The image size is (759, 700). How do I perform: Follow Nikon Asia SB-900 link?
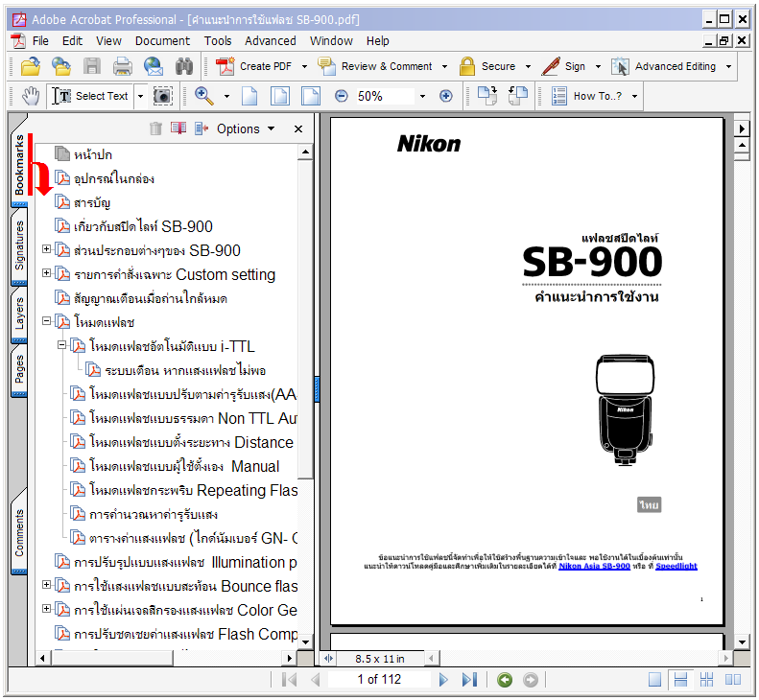pyautogui.click(x=594, y=566)
